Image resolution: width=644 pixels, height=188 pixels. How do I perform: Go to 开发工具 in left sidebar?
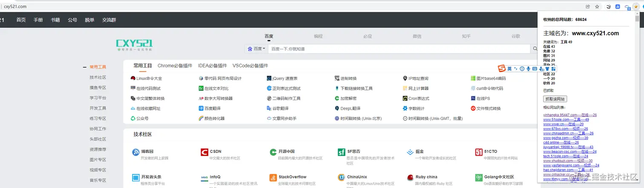98,108
